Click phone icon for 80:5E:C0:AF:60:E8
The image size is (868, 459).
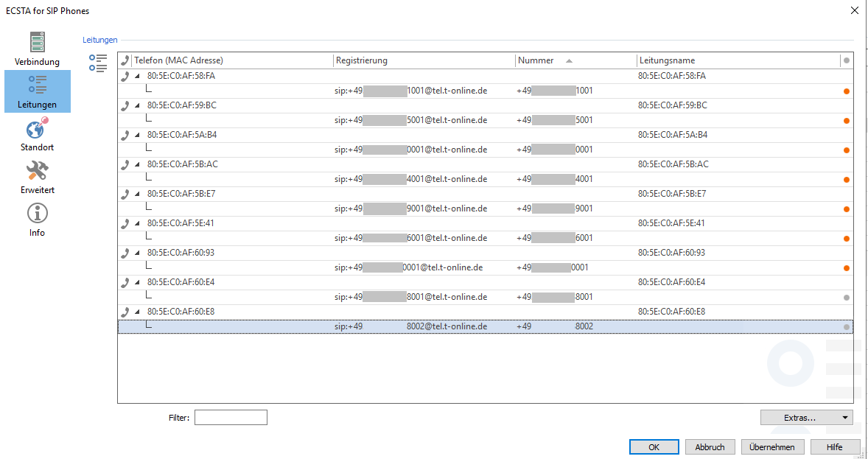(x=125, y=312)
